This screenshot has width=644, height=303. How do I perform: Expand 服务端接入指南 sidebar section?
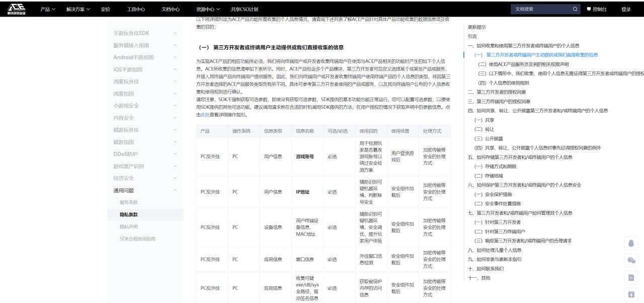tap(145, 45)
